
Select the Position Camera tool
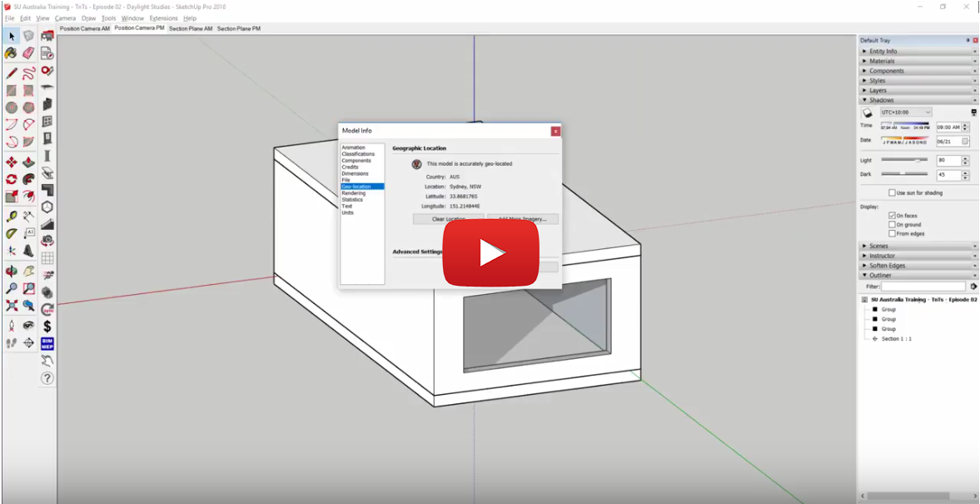pos(12,325)
